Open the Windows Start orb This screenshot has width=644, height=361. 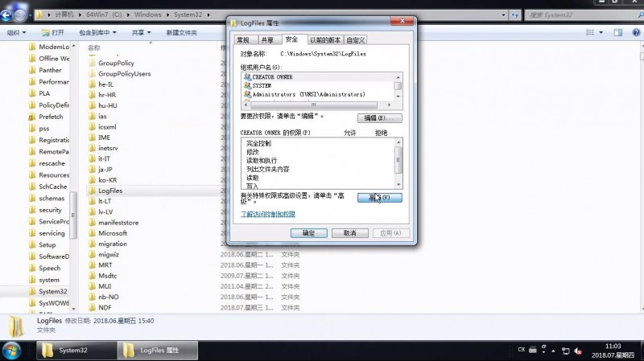(11, 351)
